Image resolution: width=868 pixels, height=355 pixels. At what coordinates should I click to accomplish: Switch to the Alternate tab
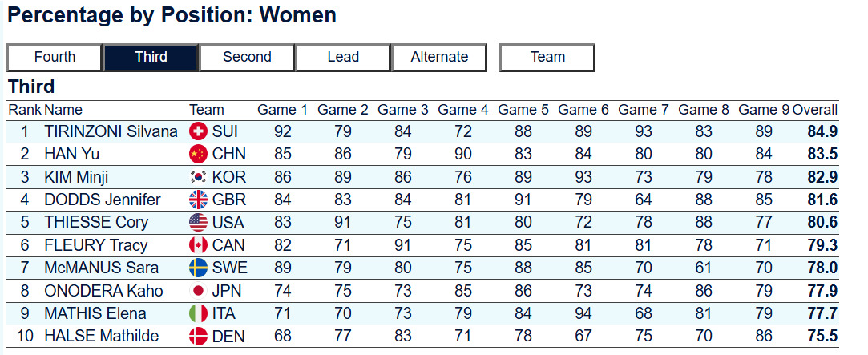coord(439,57)
